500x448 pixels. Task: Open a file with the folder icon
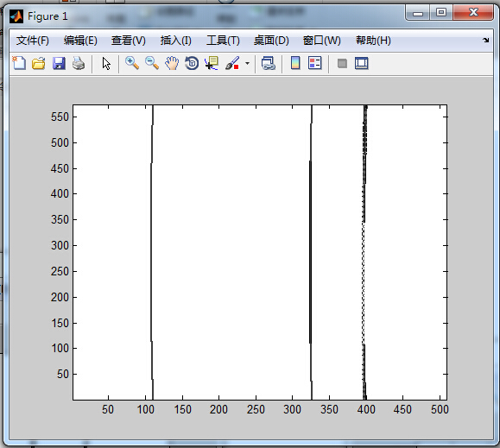pyautogui.click(x=39, y=63)
